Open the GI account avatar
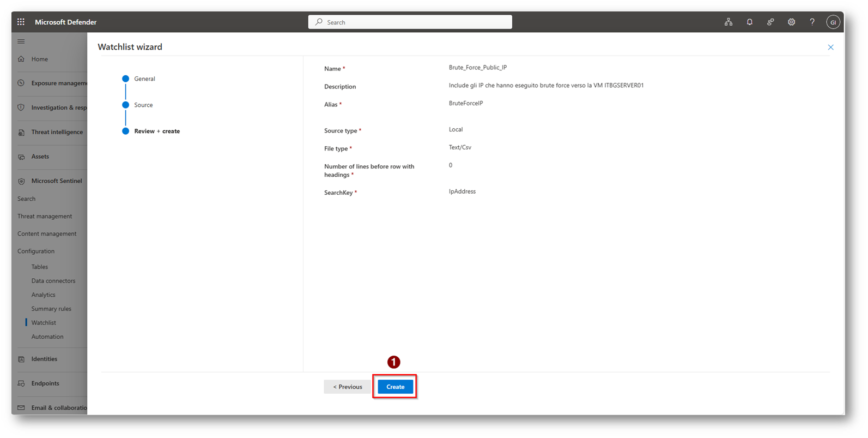 pyautogui.click(x=833, y=22)
